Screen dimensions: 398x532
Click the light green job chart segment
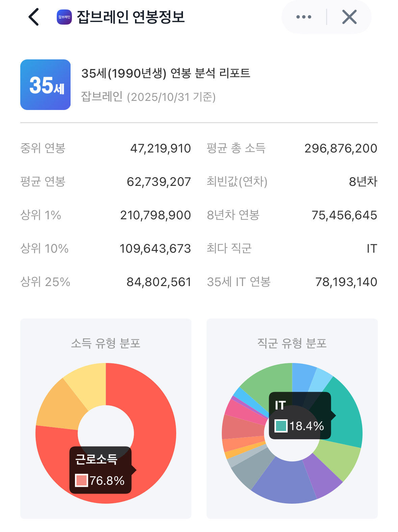339,459
